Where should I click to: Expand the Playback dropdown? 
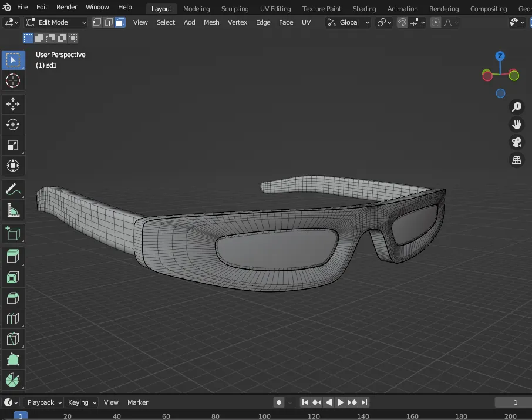coord(45,402)
